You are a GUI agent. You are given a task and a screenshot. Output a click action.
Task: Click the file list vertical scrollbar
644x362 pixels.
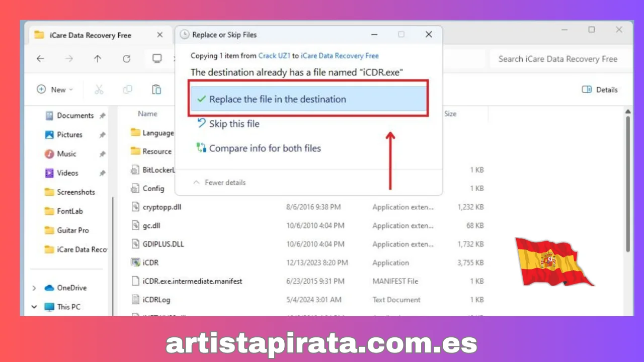coord(628,184)
